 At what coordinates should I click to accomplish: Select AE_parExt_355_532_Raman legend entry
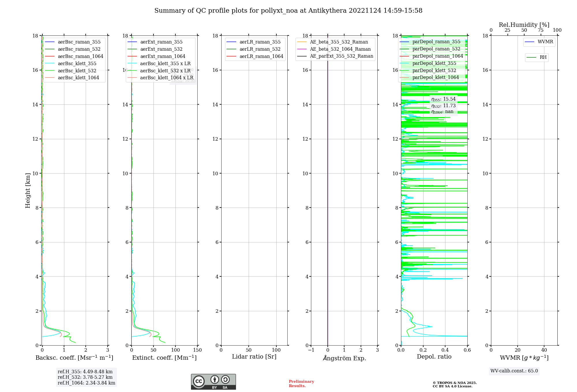point(335,56)
